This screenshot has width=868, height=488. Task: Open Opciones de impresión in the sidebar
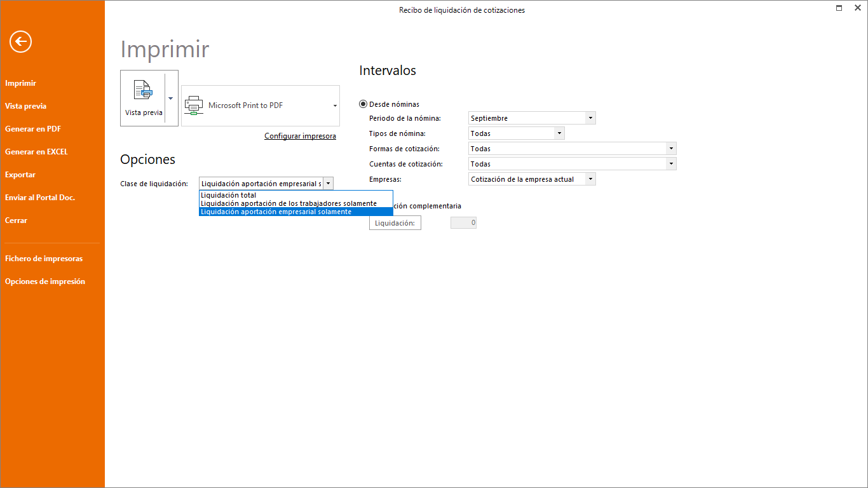pos(45,281)
